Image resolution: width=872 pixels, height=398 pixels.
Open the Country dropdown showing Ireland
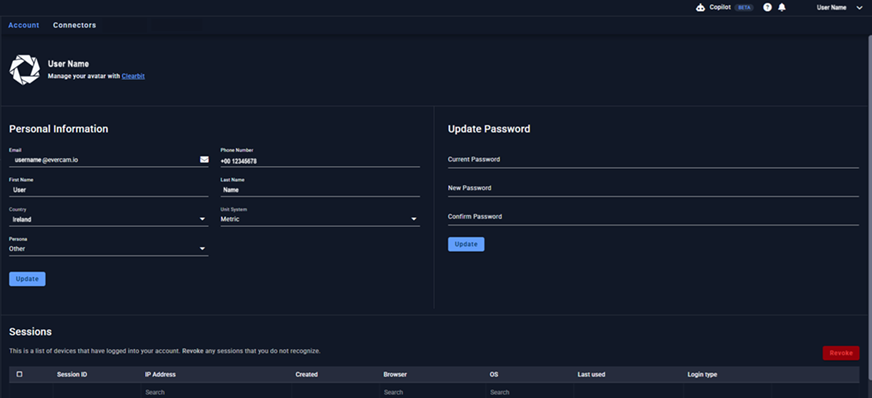coord(108,220)
